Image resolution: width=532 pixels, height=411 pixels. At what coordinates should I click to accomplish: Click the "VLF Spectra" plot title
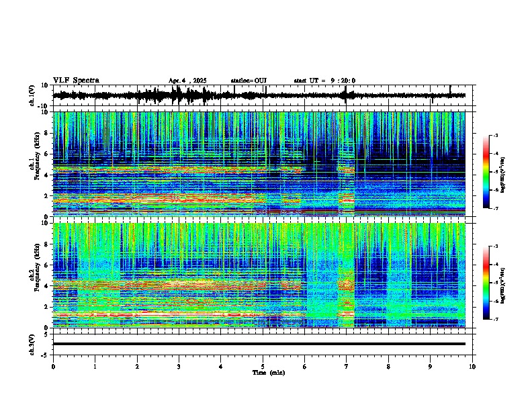[x=76, y=81]
